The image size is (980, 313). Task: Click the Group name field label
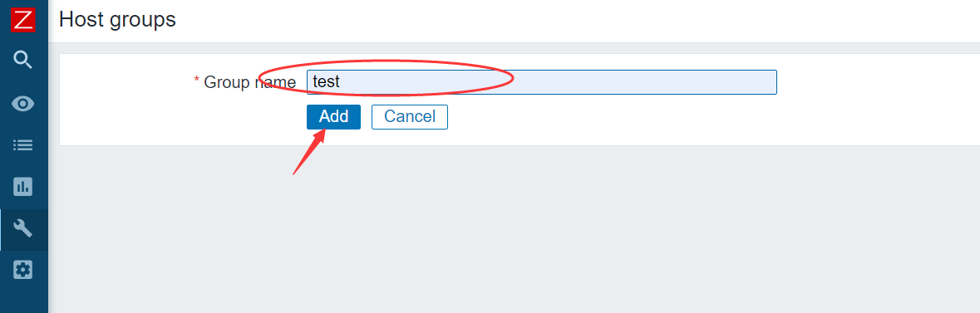[x=249, y=82]
